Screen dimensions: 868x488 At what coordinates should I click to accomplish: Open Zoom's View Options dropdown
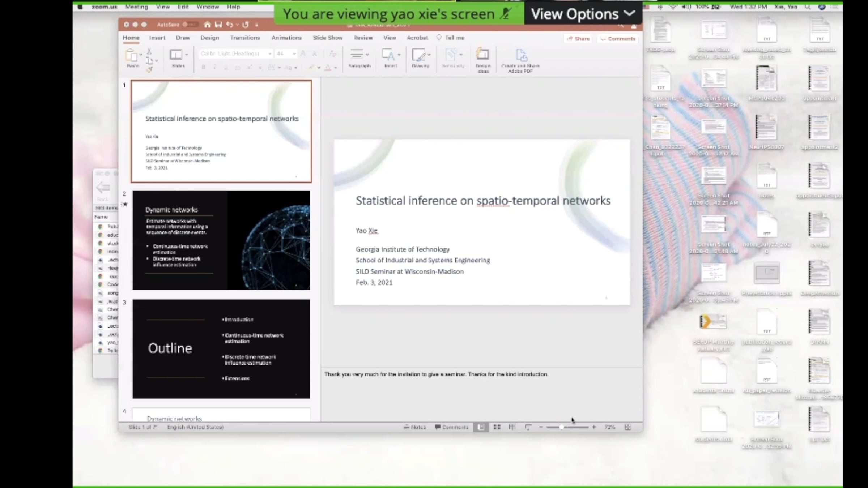[583, 14]
